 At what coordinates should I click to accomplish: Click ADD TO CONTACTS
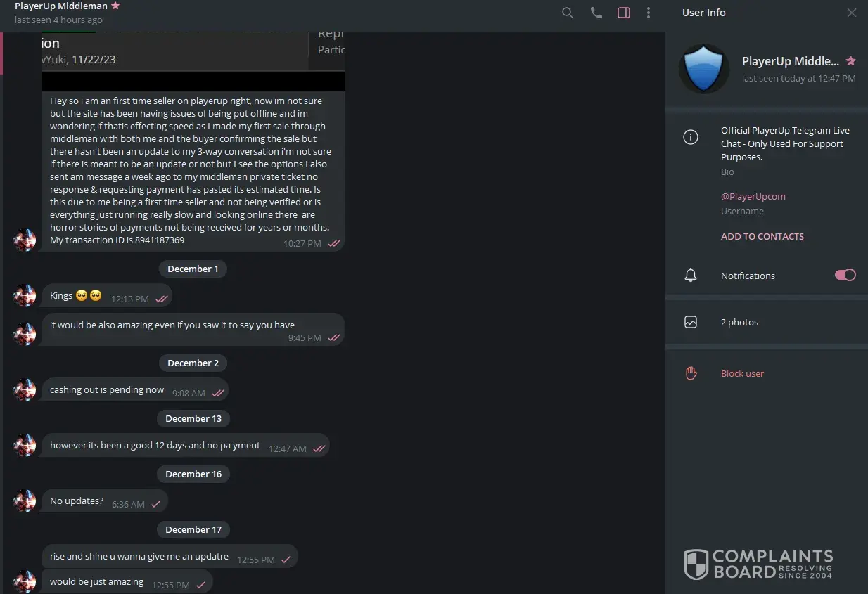click(762, 236)
